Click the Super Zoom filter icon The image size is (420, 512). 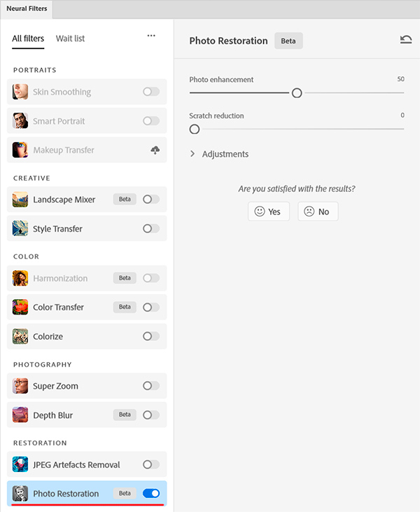[x=20, y=386]
